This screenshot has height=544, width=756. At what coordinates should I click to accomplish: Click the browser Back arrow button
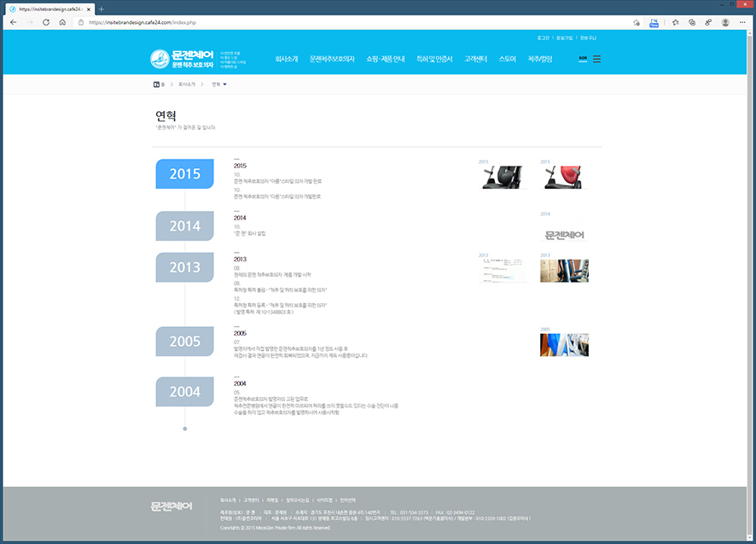(13, 22)
